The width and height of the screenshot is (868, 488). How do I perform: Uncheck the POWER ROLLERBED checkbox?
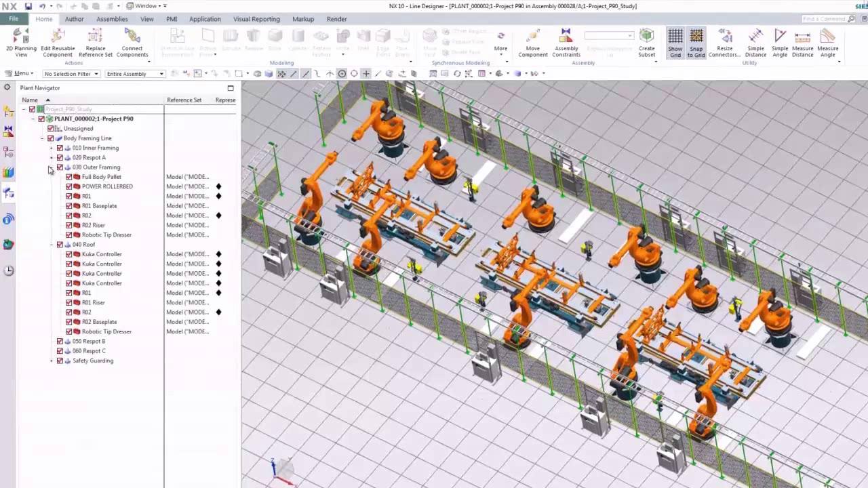click(x=68, y=186)
